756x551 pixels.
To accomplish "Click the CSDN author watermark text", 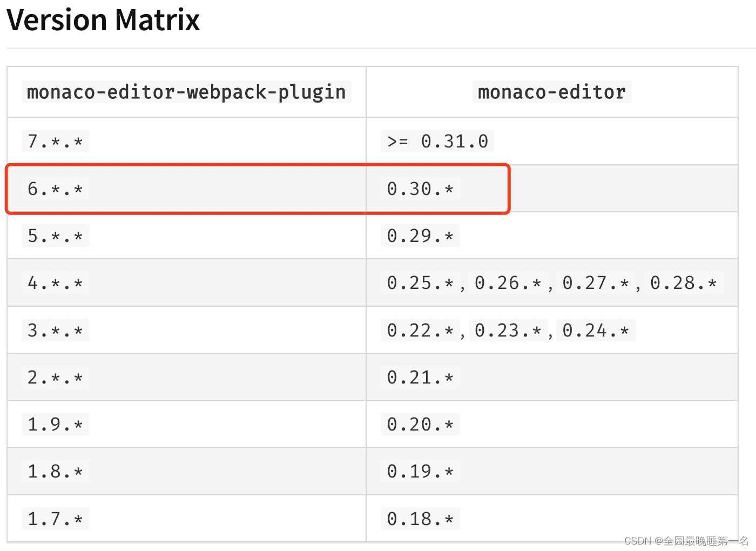I will coord(686,541).
